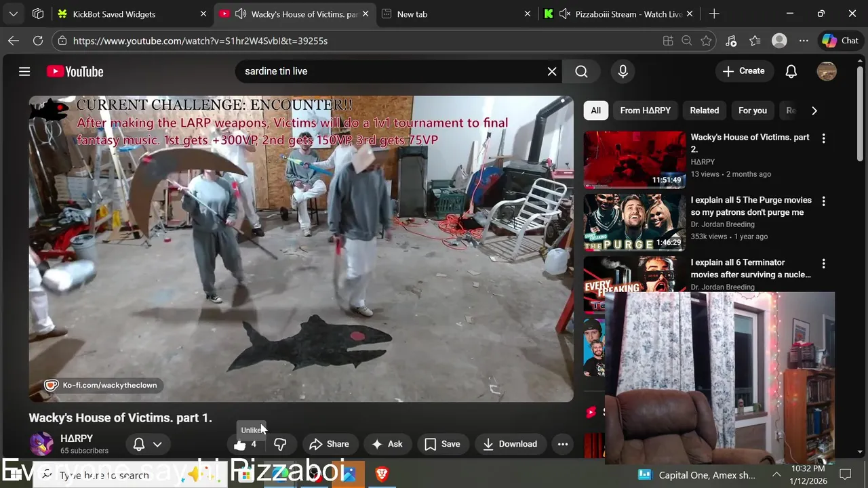The height and width of the screenshot is (488, 868).
Task: Mute the Wacky's House of Victims tab
Action: pyautogui.click(x=240, y=14)
